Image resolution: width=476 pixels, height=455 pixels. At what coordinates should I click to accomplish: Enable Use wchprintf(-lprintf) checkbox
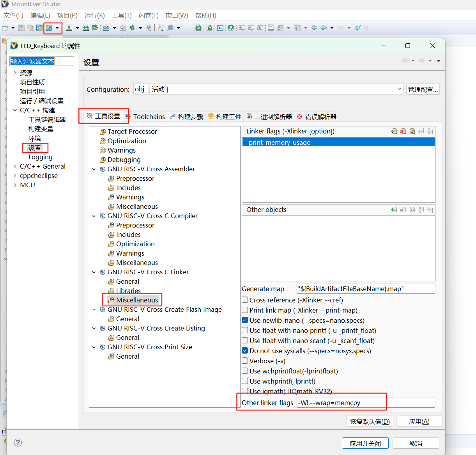click(x=245, y=381)
